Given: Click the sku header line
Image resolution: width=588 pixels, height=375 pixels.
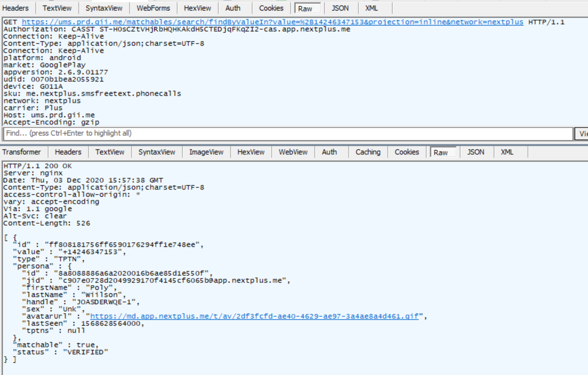Looking at the screenshot, I should tap(92, 94).
